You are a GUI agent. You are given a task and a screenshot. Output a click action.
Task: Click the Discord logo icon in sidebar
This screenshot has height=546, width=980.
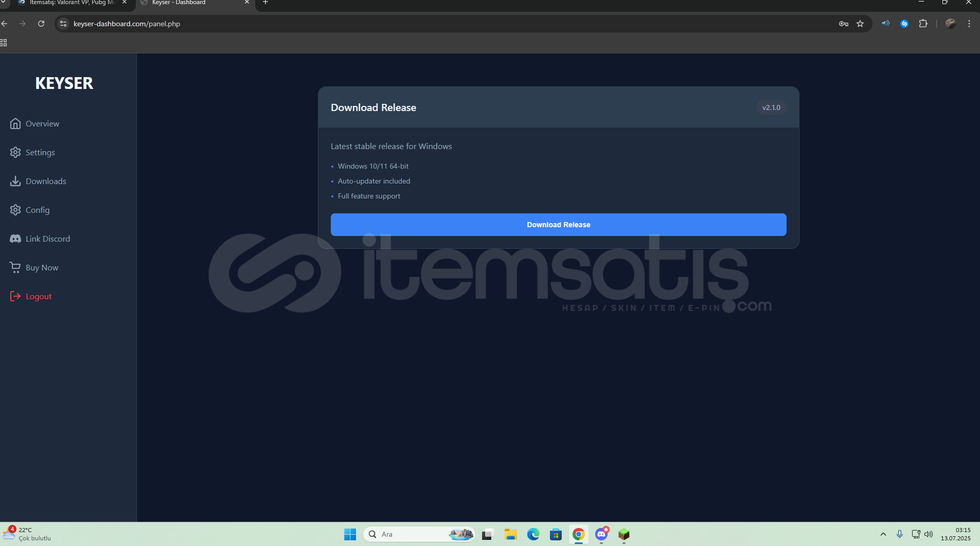tap(15, 239)
